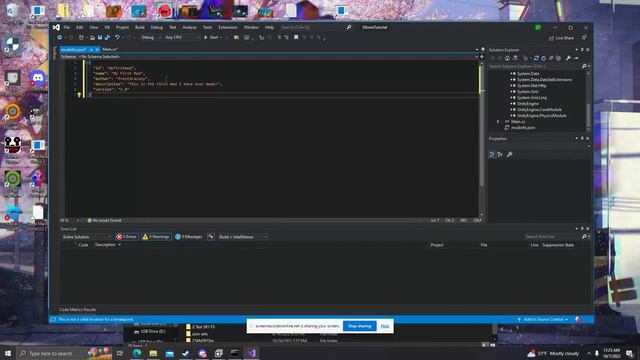Toggle the Warnings filter in Error List
640x360 pixels.
pos(156,237)
